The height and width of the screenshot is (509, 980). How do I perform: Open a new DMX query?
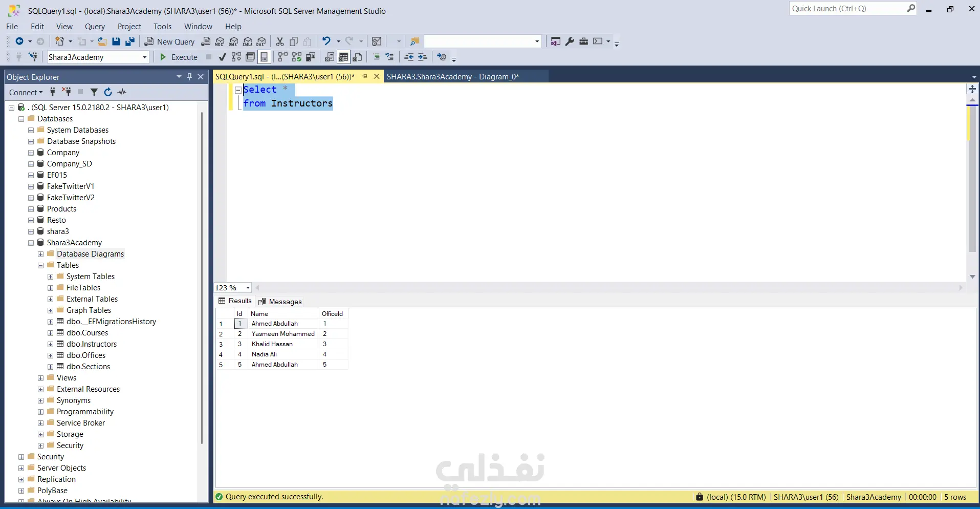(x=234, y=41)
